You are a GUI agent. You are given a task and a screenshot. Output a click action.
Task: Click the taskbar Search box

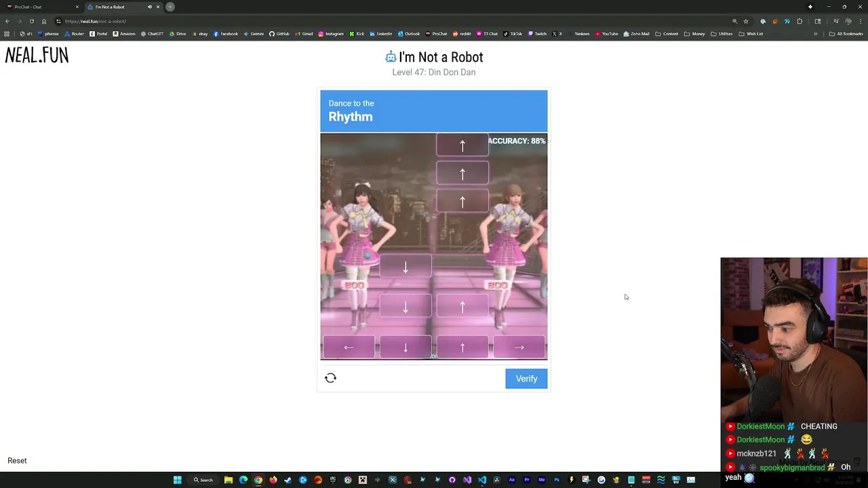click(x=203, y=480)
